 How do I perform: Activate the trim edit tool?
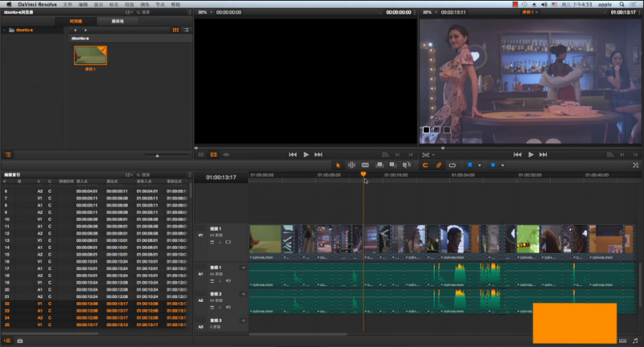pyautogui.click(x=351, y=165)
